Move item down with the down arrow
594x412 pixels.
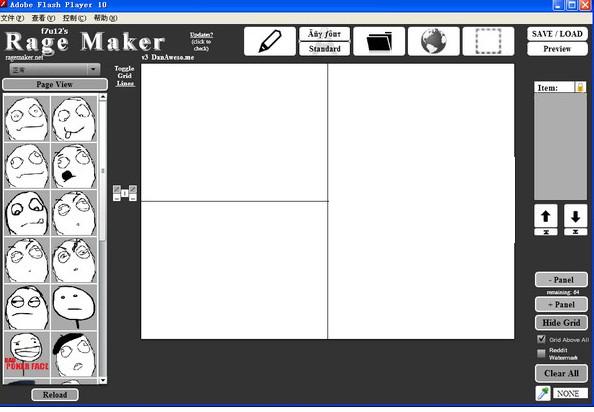575,216
